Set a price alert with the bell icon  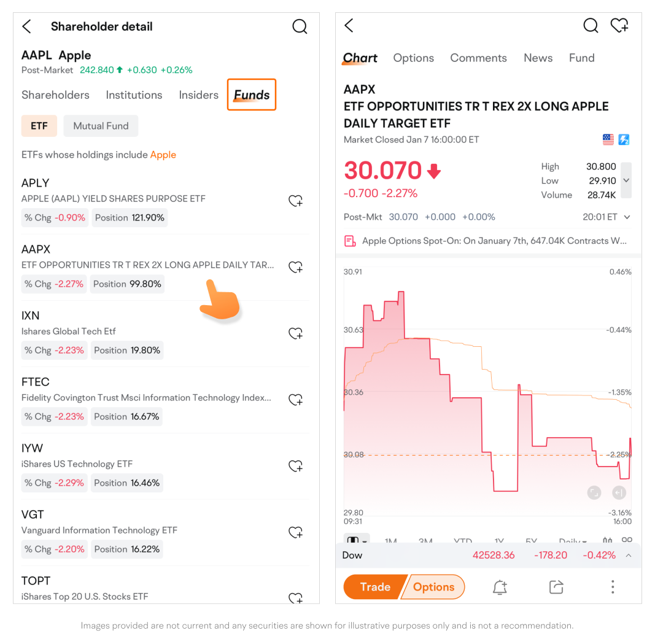pos(500,588)
